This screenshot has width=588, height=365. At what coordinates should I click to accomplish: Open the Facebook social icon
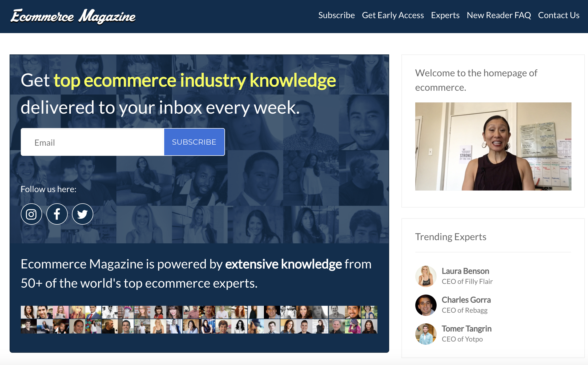[x=57, y=214]
